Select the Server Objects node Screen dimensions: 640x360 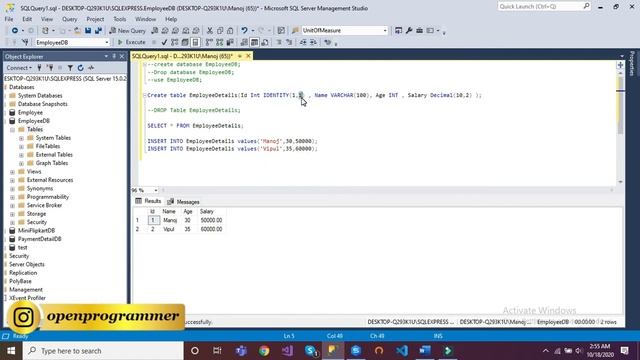[27, 264]
